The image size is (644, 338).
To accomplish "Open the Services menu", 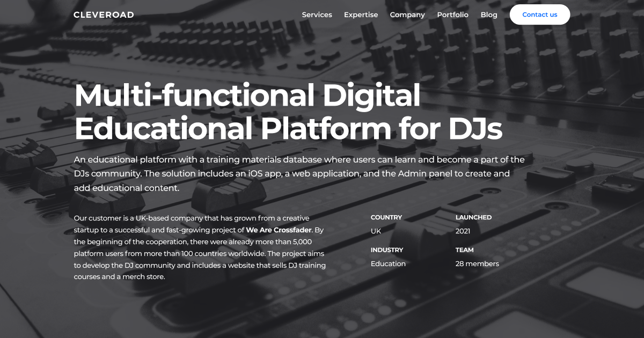I will (317, 15).
